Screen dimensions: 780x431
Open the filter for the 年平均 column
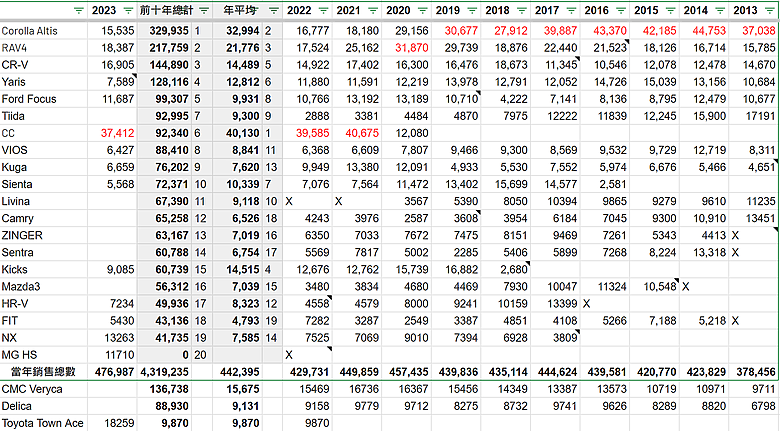point(274,10)
